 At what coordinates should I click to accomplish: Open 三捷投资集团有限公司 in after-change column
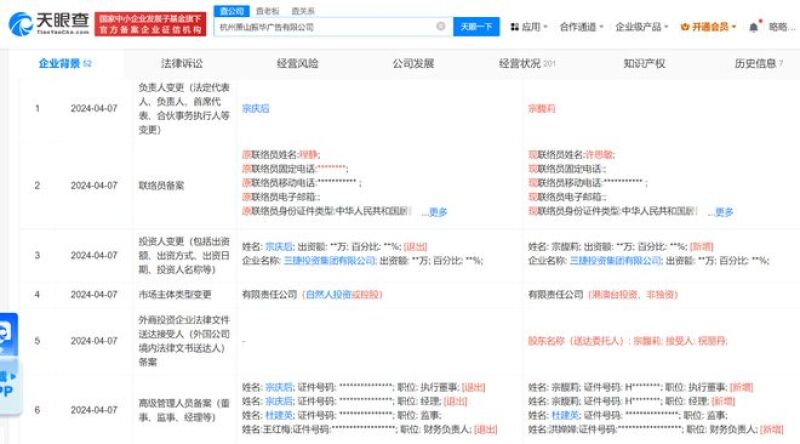pos(616,260)
